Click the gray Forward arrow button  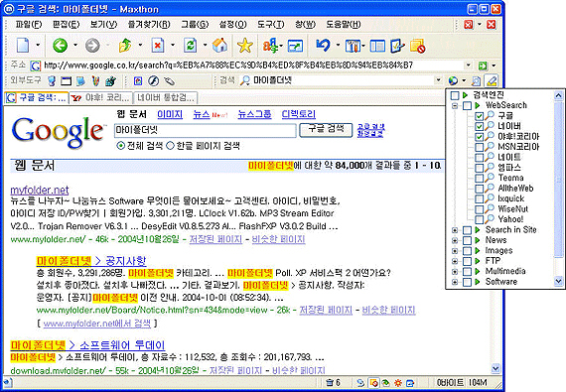point(92,46)
